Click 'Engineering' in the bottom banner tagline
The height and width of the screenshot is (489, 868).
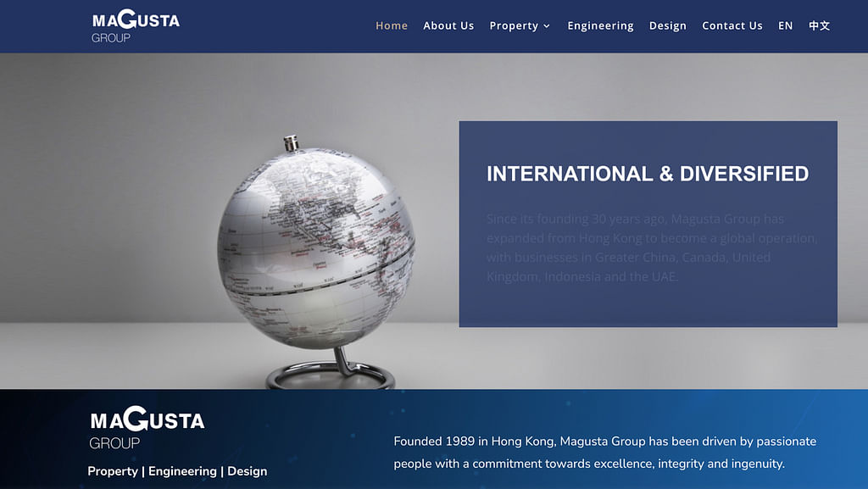tap(181, 471)
